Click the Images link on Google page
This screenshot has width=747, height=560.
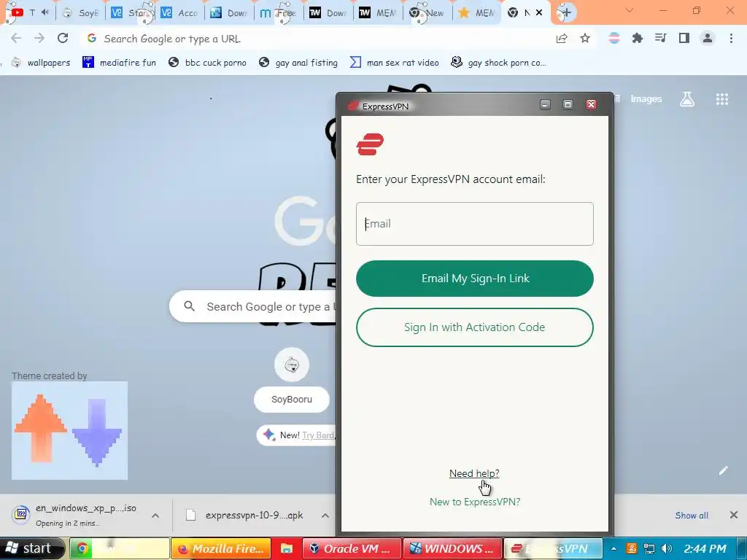tap(646, 99)
